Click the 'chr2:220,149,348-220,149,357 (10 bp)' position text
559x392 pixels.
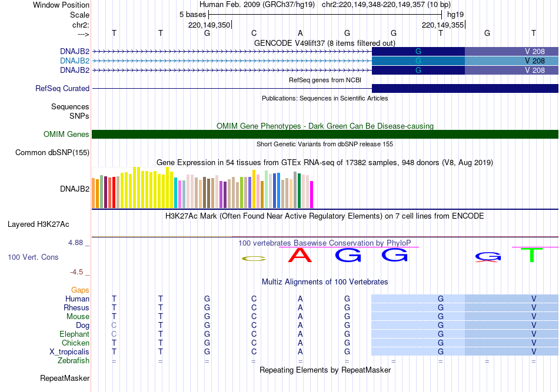pyautogui.click(x=386, y=5)
